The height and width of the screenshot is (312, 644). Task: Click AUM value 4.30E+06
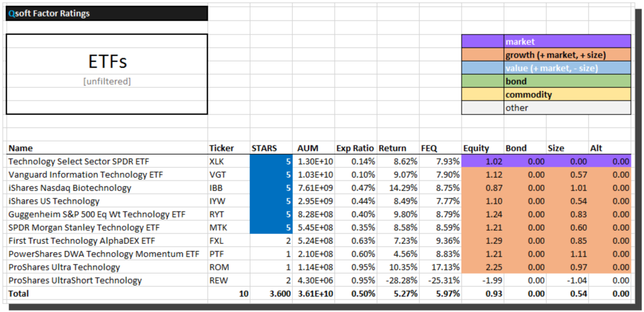313,280
